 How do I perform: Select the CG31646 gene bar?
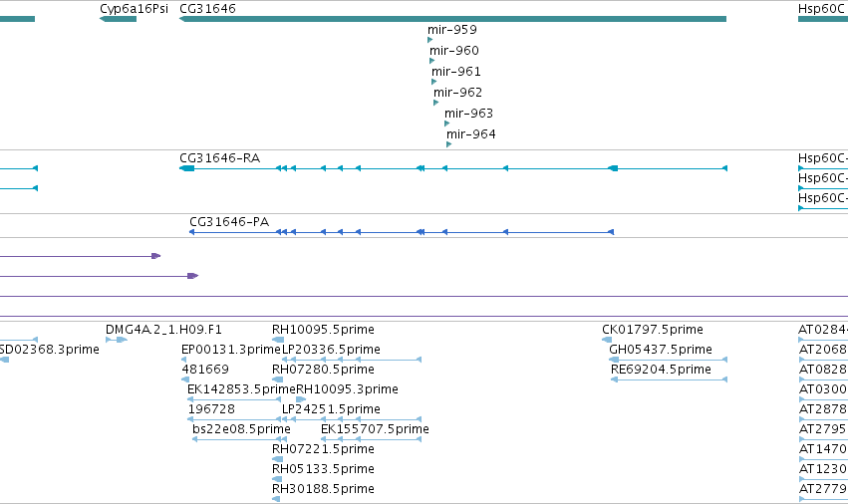pos(452,19)
